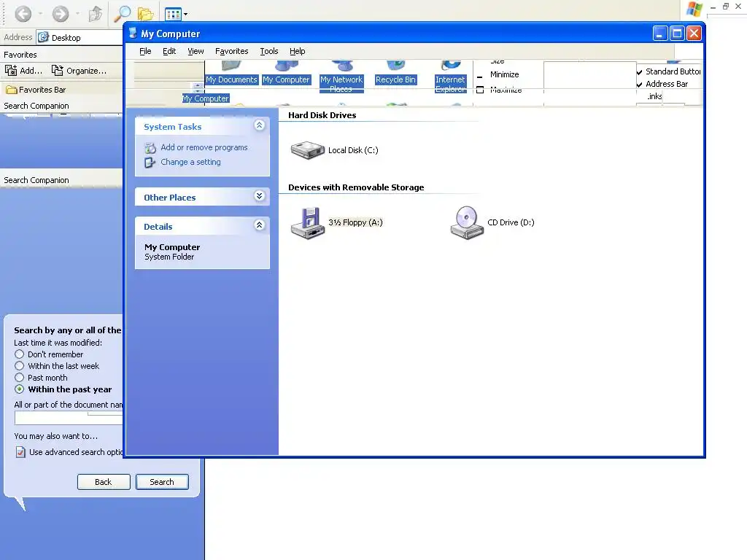
Task: Open the Views dropdown arrow in background toolbar
Action: (x=186, y=15)
